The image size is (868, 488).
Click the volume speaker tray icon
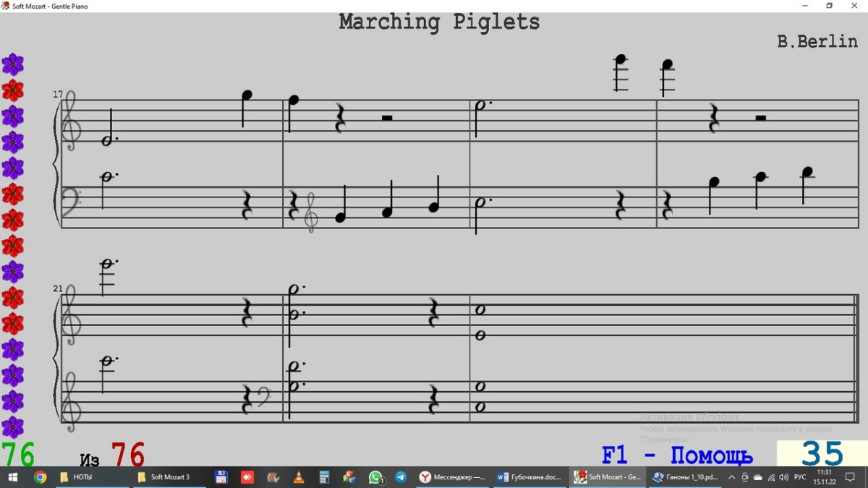point(784,477)
